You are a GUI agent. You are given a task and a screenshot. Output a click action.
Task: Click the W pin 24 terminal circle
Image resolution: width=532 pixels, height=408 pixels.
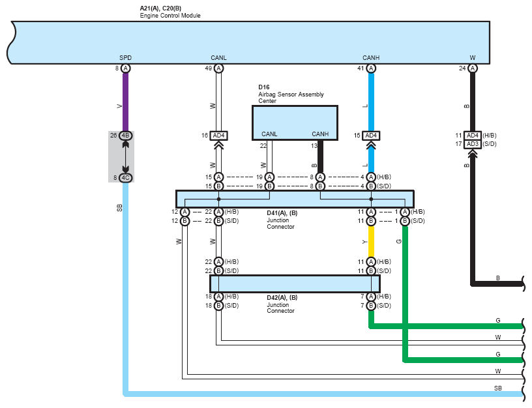[x=473, y=68]
